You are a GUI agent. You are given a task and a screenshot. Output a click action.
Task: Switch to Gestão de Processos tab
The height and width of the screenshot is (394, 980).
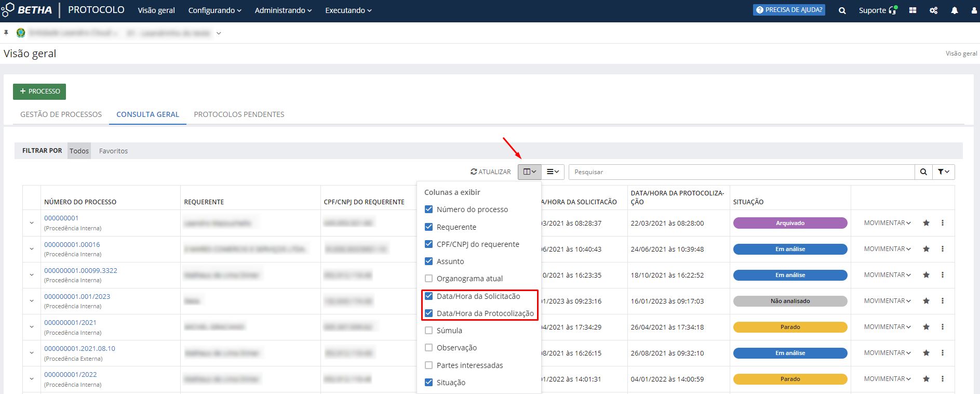coord(61,114)
